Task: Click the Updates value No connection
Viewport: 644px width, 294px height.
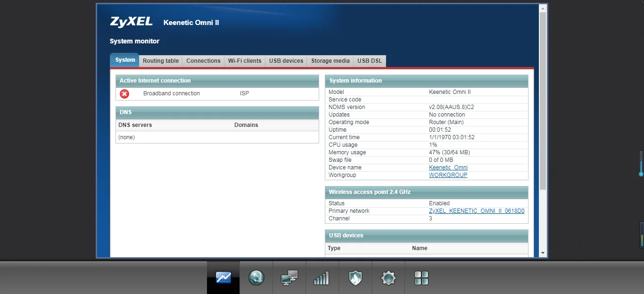Action: coord(447,115)
